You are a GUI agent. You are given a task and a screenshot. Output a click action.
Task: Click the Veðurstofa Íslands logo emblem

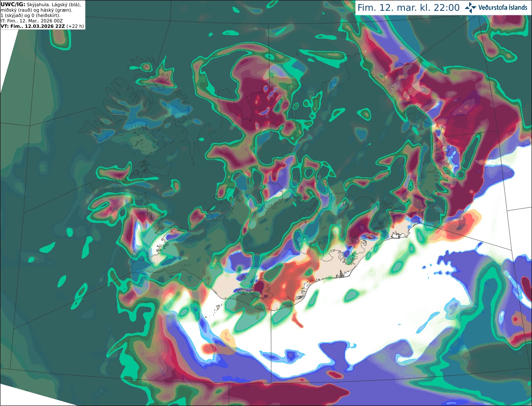(470, 7)
